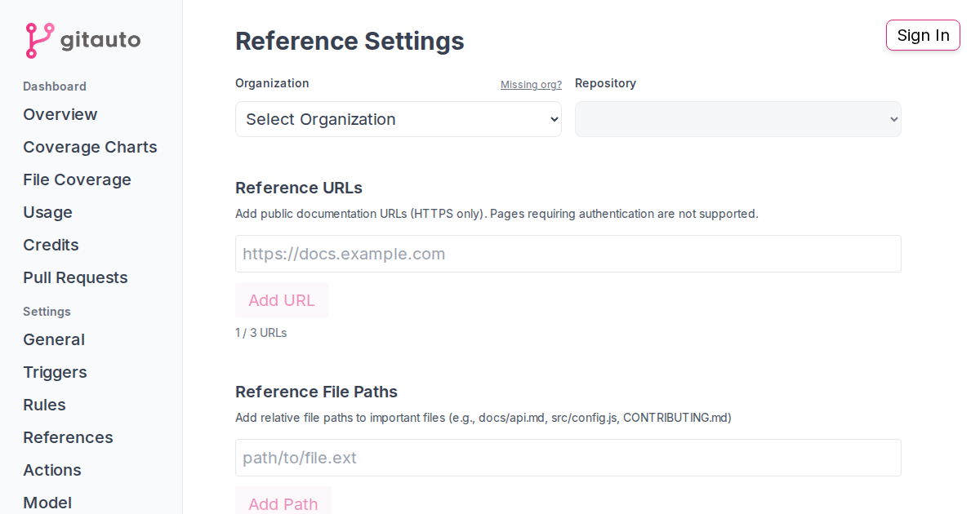Go to Coverage Charts

(x=90, y=147)
